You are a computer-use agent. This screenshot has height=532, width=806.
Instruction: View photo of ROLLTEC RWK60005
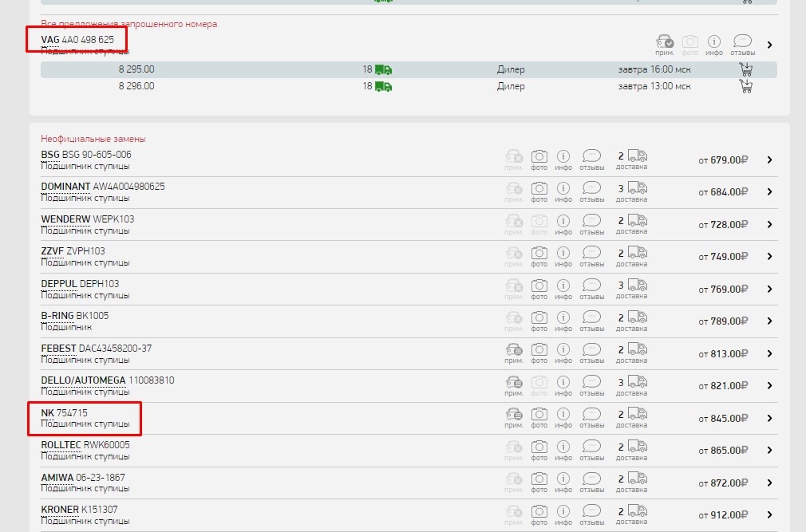539,451
